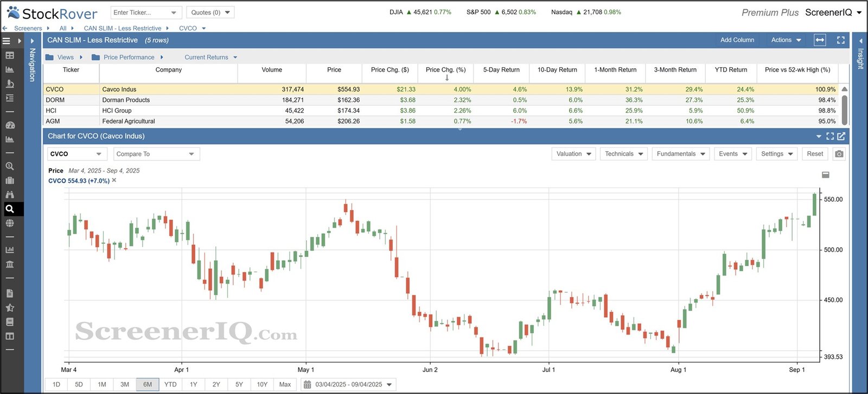Click the Screeners breadcrumb item

[x=28, y=28]
